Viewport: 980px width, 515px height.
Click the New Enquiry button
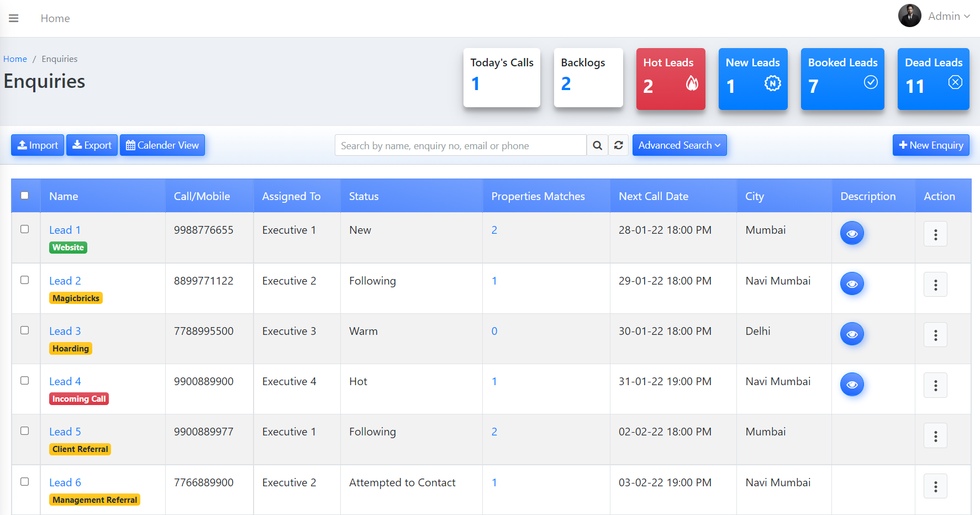click(x=931, y=145)
